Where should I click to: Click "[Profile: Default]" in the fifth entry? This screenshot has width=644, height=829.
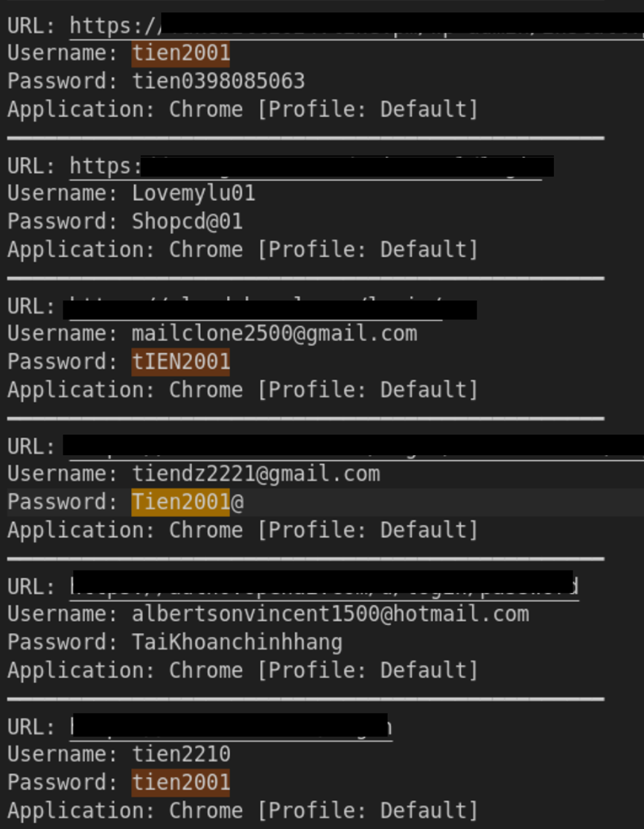pos(367,670)
